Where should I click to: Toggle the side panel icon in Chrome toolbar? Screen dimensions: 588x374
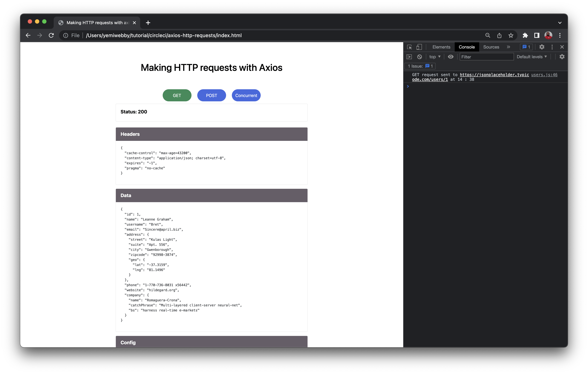(x=536, y=36)
